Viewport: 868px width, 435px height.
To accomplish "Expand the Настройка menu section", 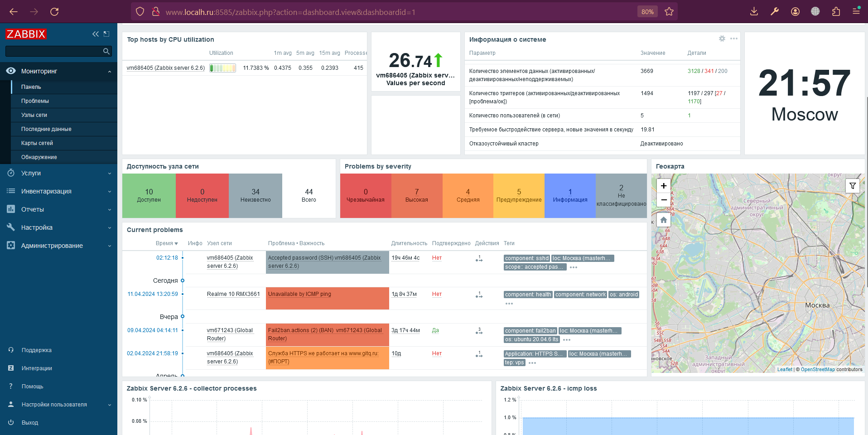I will (x=58, y=227).
